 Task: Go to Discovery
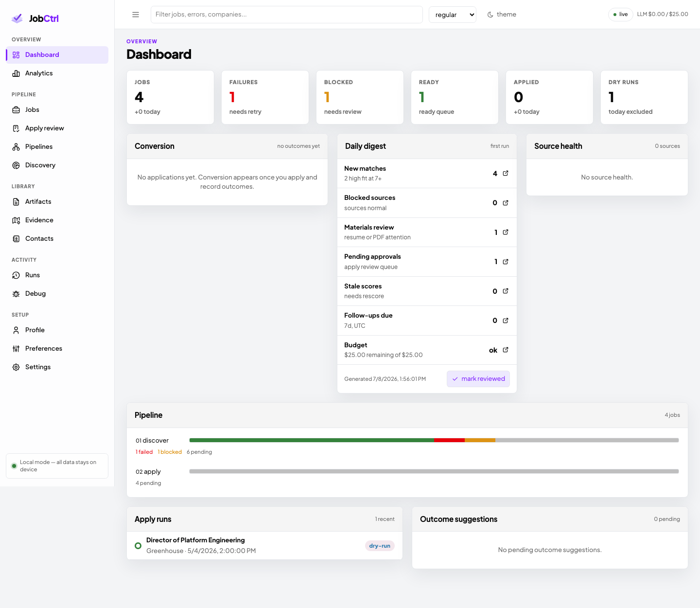pos(57,165)
